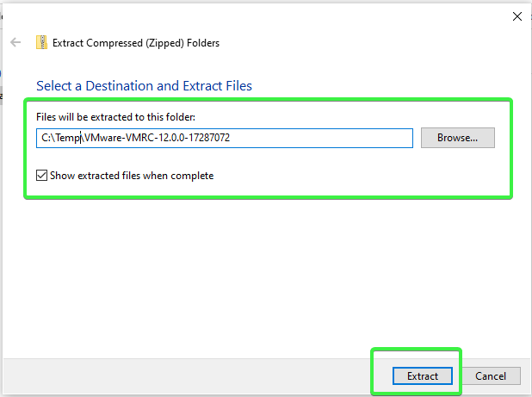Start extraction with the Extract button
532x397 pixels.
(x=423, y=376)
